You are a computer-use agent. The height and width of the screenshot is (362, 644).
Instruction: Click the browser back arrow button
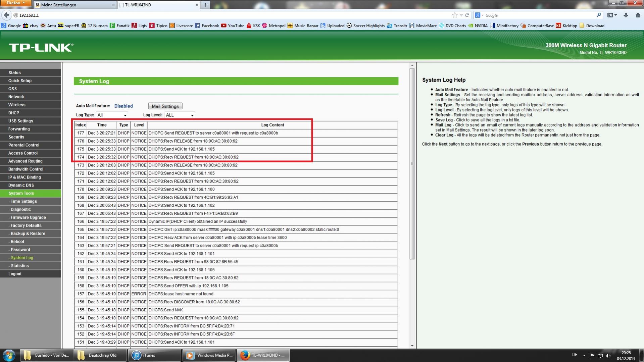[7, 15]
